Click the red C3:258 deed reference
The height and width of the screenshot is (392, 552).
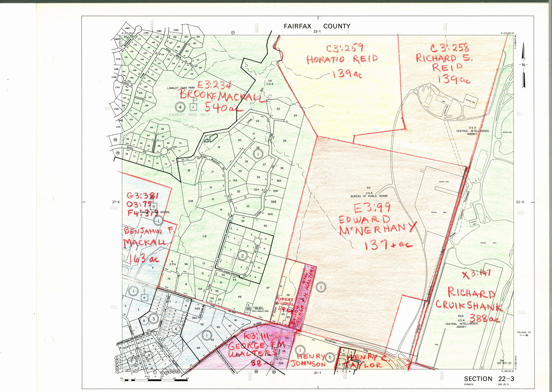pyautogui.click(x=450, y=48)
